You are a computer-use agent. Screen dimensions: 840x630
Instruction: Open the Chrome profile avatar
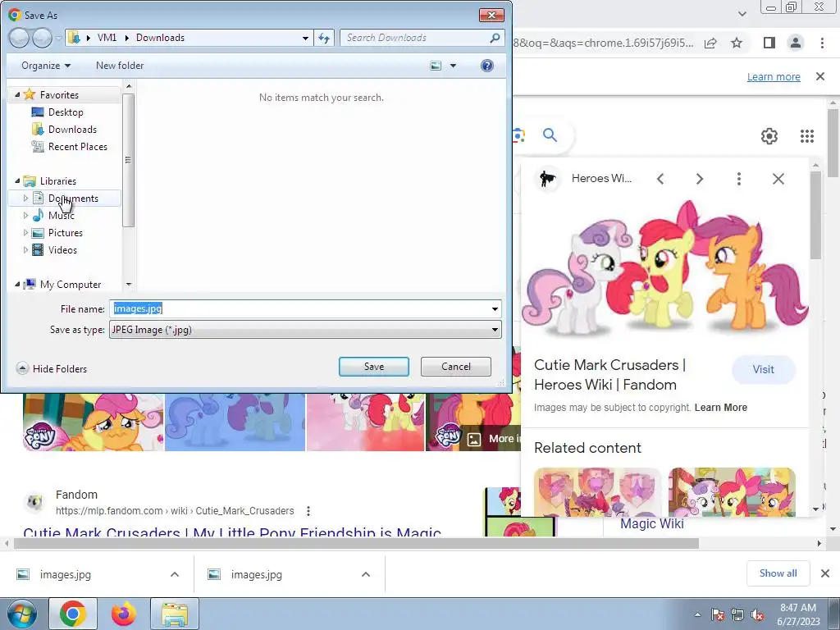tap(796, 43)
